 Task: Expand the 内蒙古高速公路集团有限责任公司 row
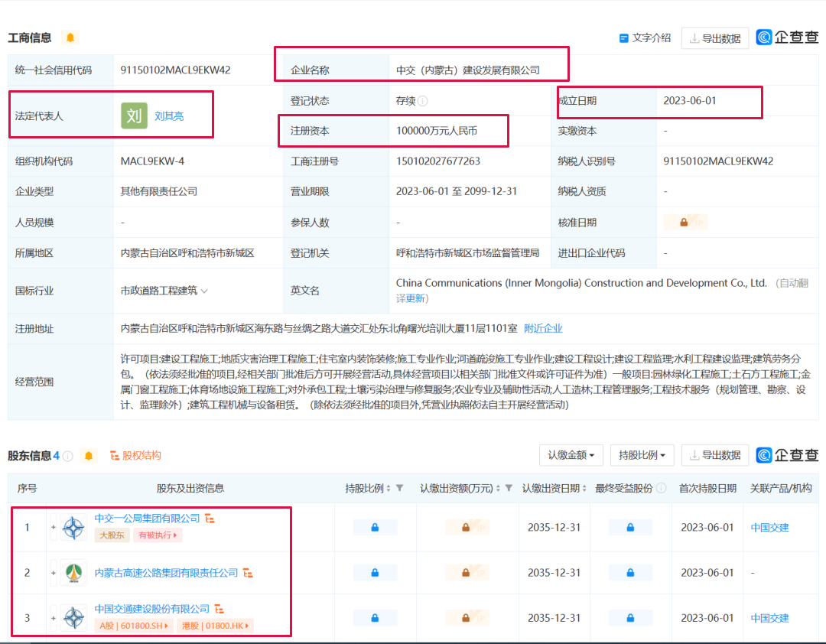click(x=54, y=573)
